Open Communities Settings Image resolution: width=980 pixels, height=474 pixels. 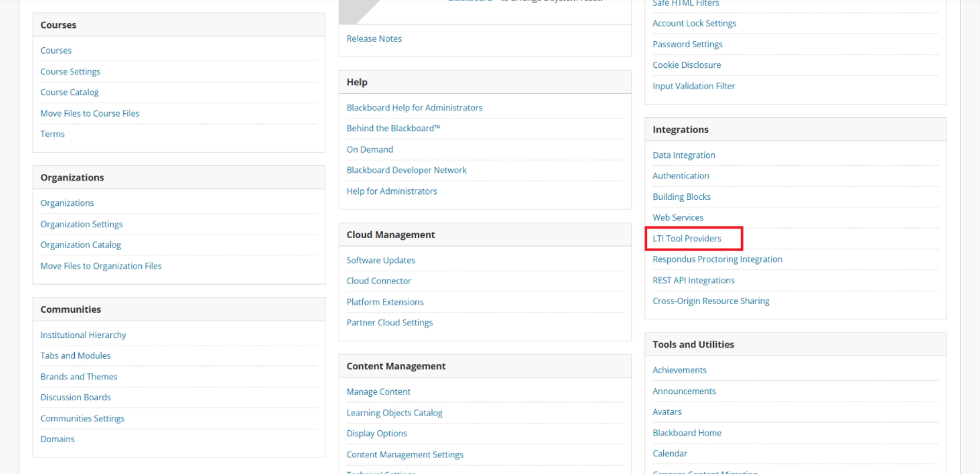(82, 419)
